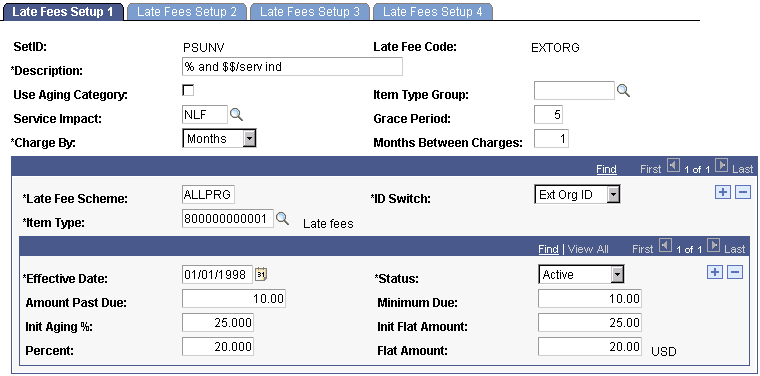Switch to Late Fees Setup 1 tab
This screenshot has height=376, width=760.
pyautogui.click(x=63, y=12)
